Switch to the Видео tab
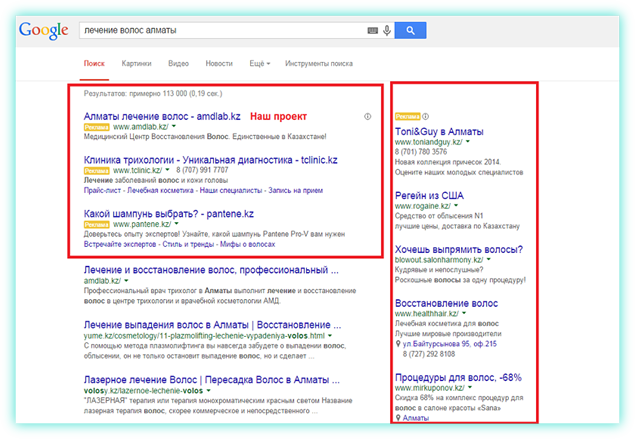 point(179,64)
